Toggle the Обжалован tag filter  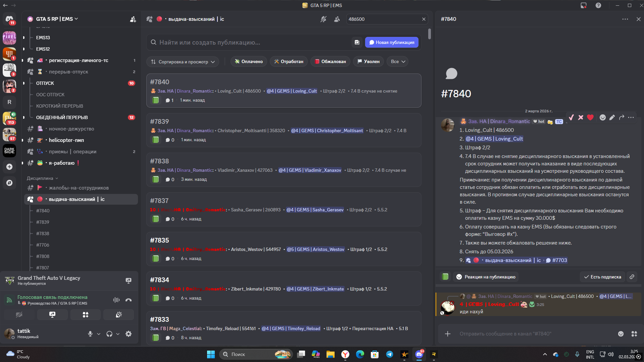[331, 61]
